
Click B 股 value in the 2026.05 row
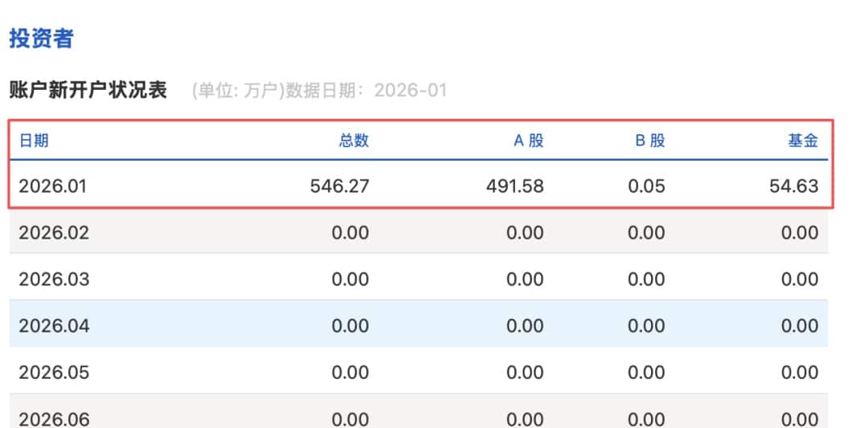click(646, 372)
